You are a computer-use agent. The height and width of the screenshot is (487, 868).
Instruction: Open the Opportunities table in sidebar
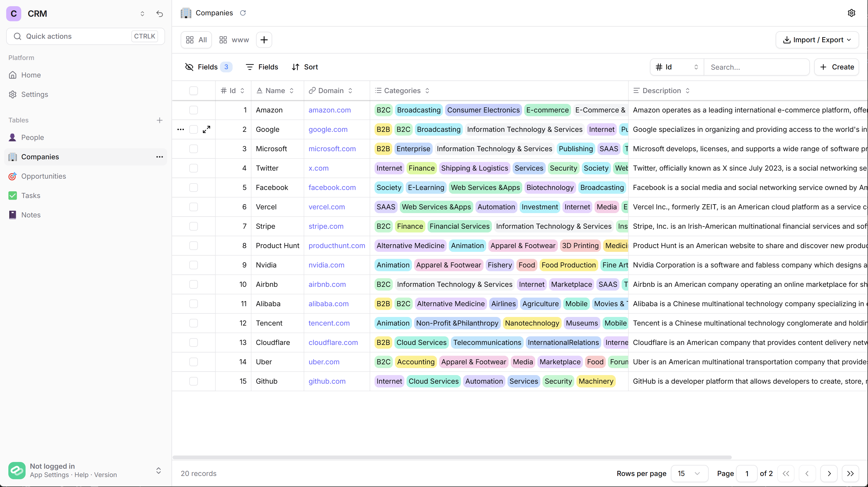coord(43,176)
